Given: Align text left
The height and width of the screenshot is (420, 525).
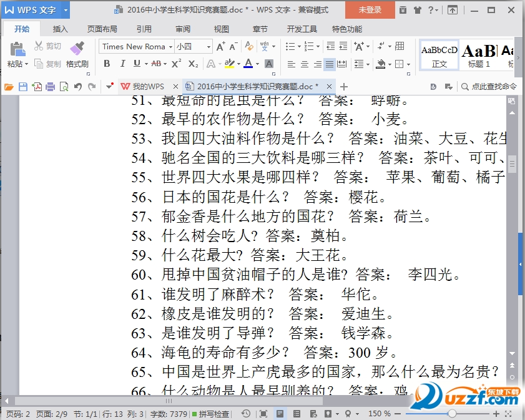Looking at the screenshot, I should pyautogui.click(x=292, y=64).
